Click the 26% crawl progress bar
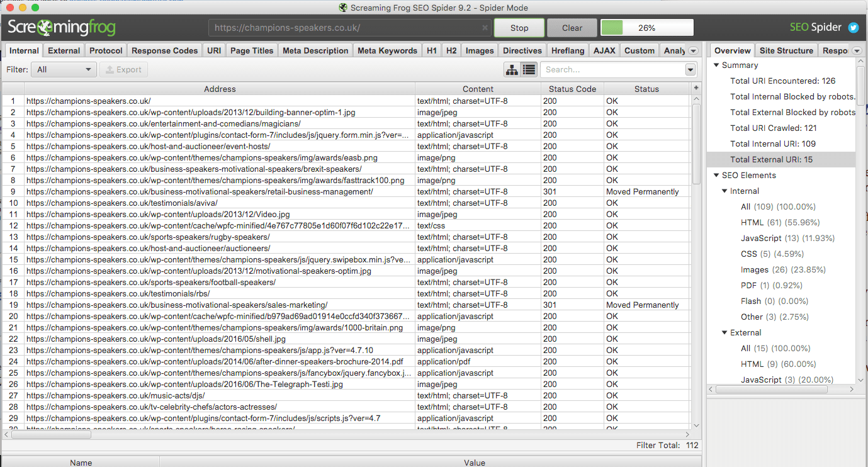Screen dimensions: 868x467 click(646, 28)
